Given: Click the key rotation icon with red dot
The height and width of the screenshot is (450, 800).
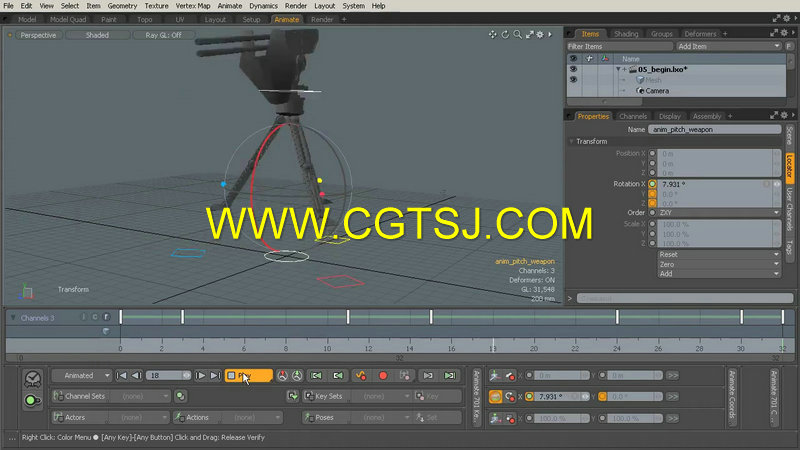Looking at the screenshot, I should 510,396.
